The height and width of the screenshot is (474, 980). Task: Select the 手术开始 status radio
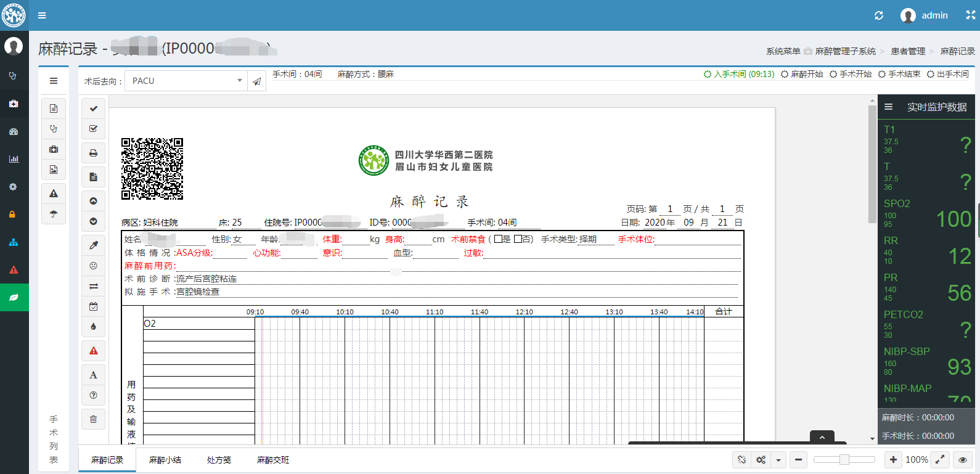pos(833,75)
